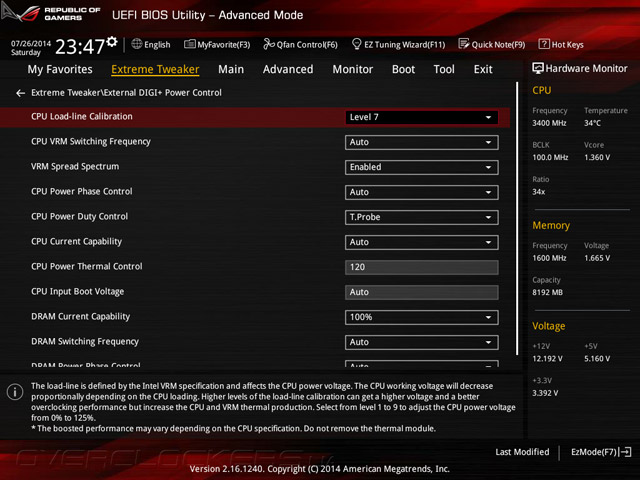Click the Ratio 34x value

[x=538, y=192]
